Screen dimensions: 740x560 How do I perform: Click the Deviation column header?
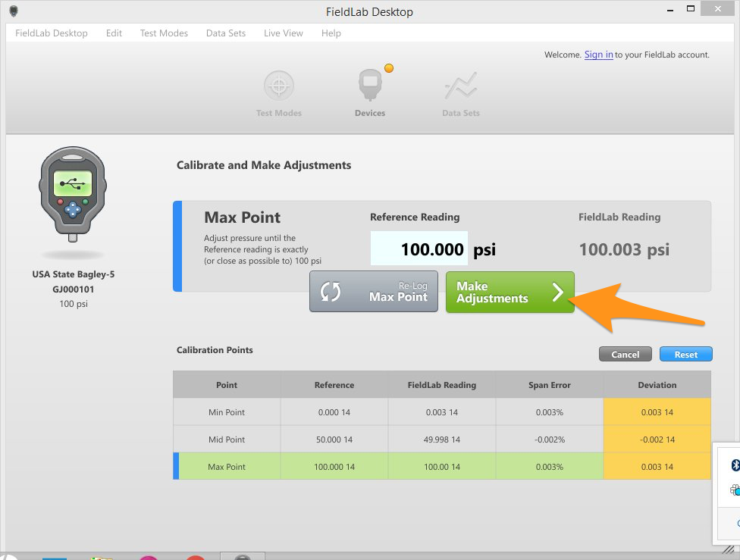click(x=657, y=385)
